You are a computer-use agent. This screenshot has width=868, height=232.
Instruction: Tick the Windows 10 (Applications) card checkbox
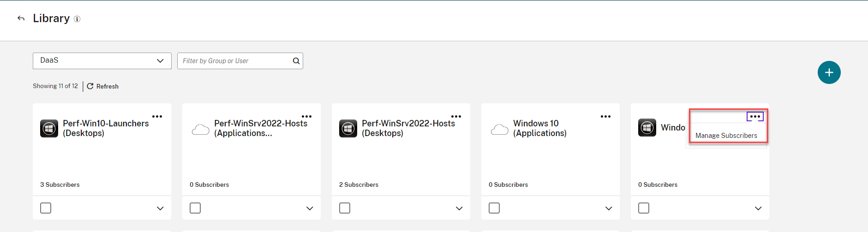coord(494,208)
